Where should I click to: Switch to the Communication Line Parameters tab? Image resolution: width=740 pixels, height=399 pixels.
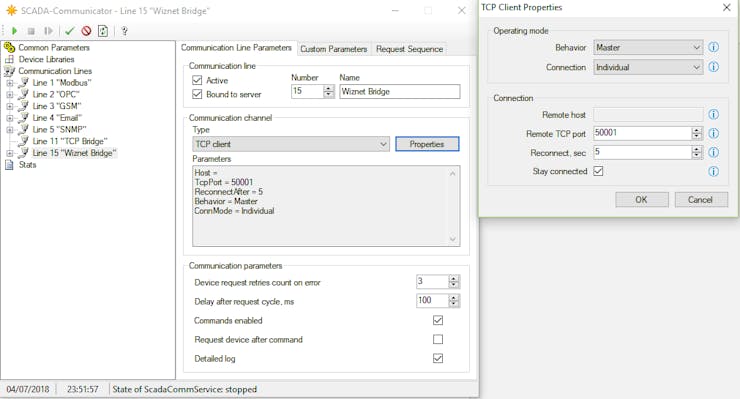click(x=236, y=48)
